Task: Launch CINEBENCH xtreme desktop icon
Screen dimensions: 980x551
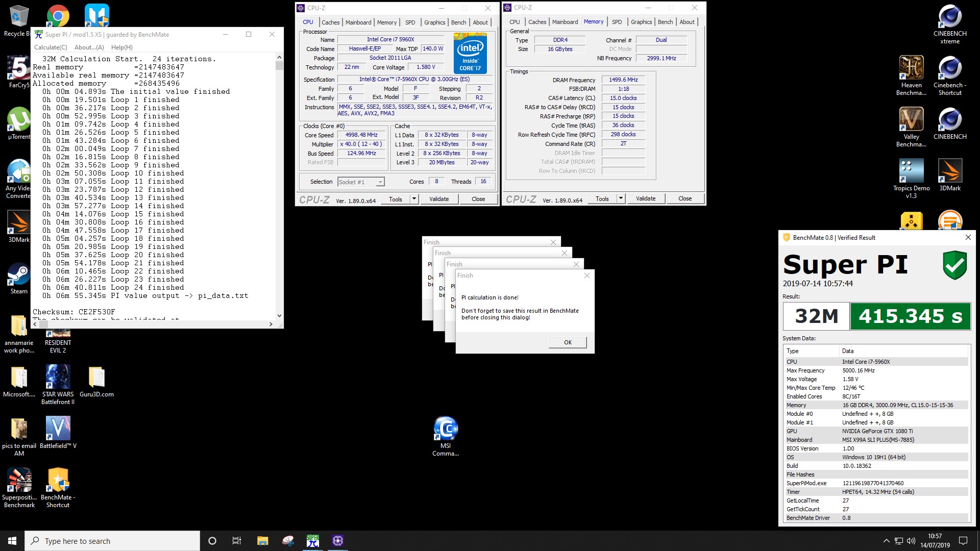Action: [x=950, y=24]
